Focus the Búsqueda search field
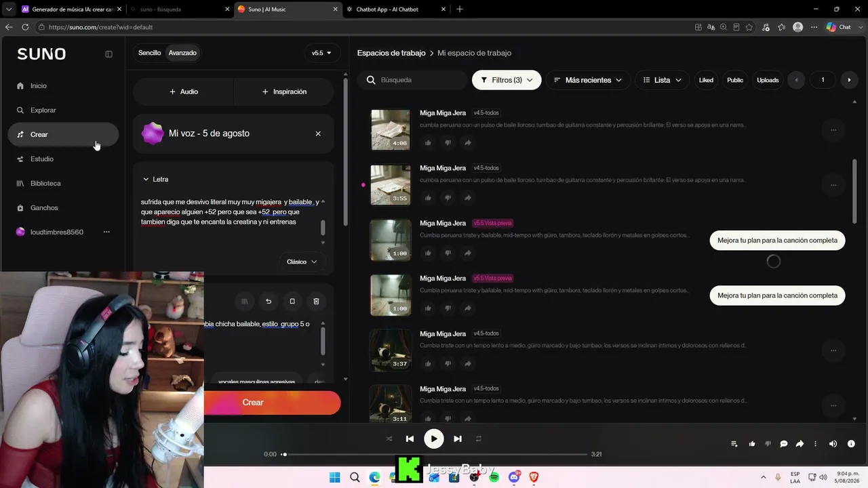This screenshot has height=488, width=868. click(412, 80)
